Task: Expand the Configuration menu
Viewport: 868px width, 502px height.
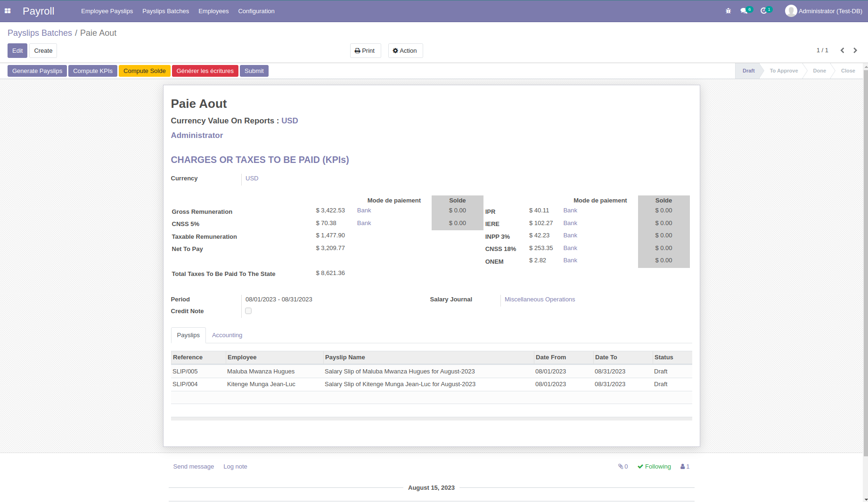Action: pos(256,11)
